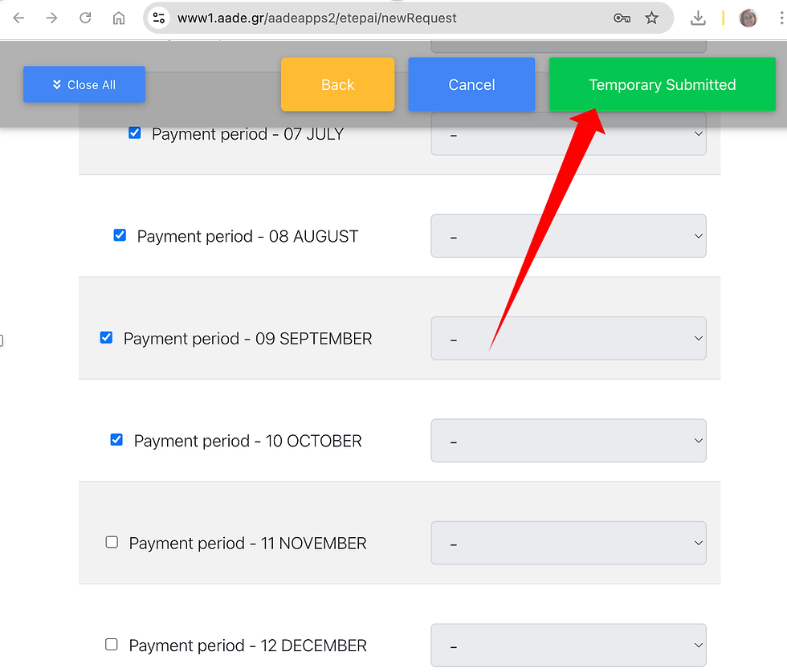The width and height of the screenshot is (787, 672).
Task: Uncheck Payment period - 08 AUGUST checkbox
Action: (120, 235)
